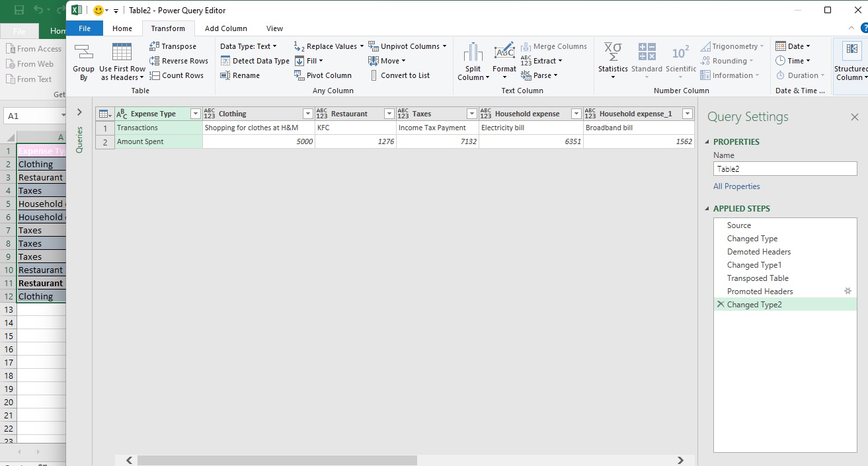
Task: Open the File menu
Action: (85, 28)
